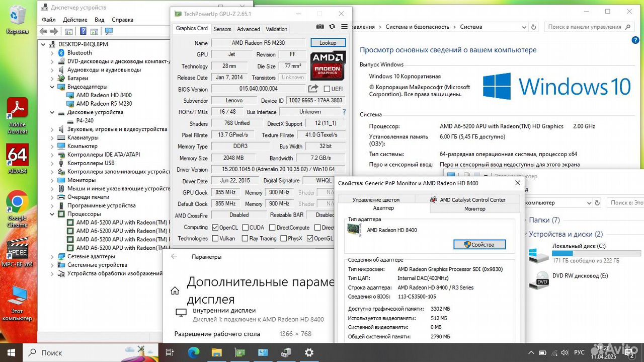Toggle Ray Tracing checkbox in GPU-Z

(246, 239)
